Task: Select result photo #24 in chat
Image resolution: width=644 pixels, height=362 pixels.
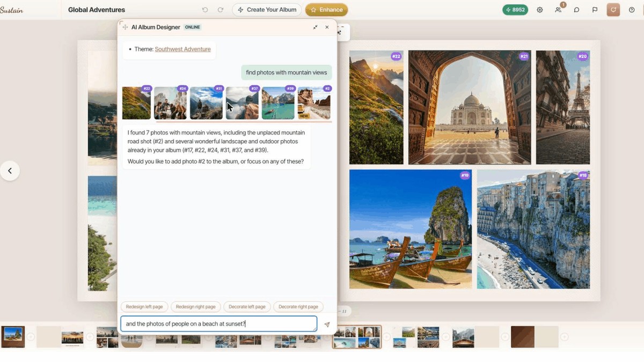Action: [171, 103]
